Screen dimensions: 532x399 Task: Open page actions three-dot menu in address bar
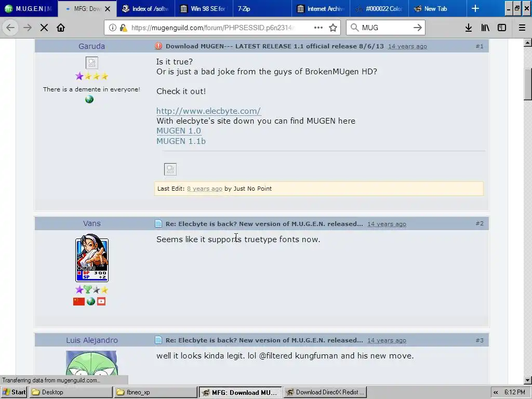[318, 28]
